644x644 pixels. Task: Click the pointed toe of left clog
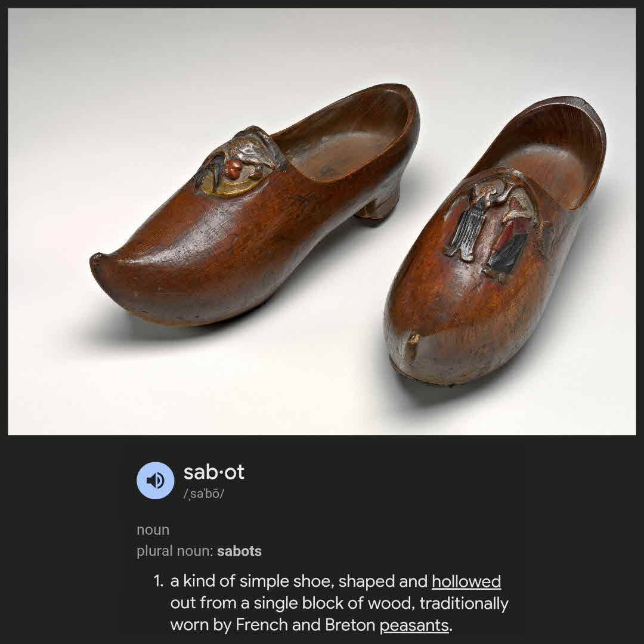[107, 268]
